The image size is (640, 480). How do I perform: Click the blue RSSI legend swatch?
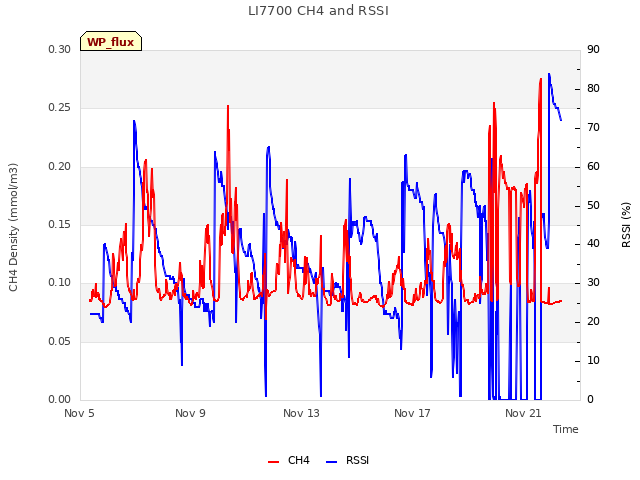pos(331,462)
